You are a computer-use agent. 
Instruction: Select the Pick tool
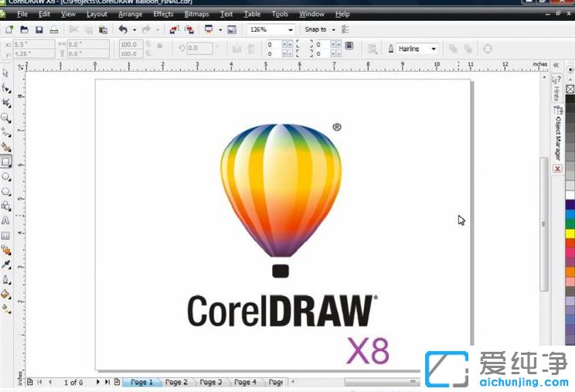[5, 73]
